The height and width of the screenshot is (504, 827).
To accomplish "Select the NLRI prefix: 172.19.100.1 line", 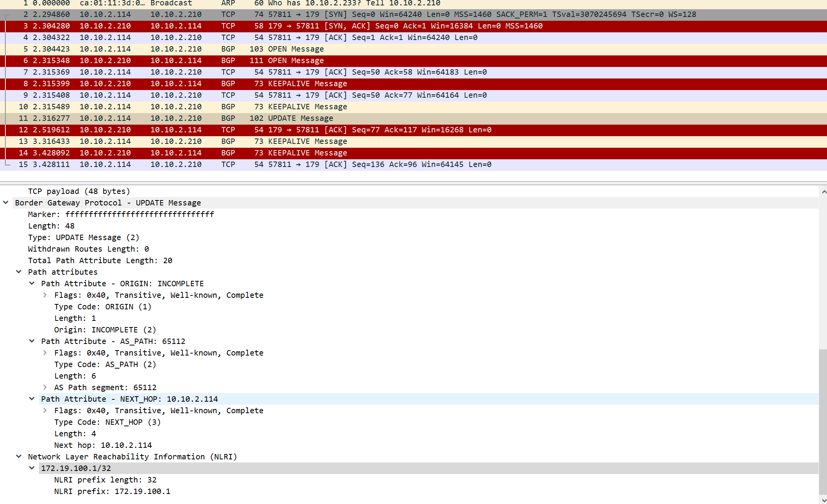I will 112,491.
